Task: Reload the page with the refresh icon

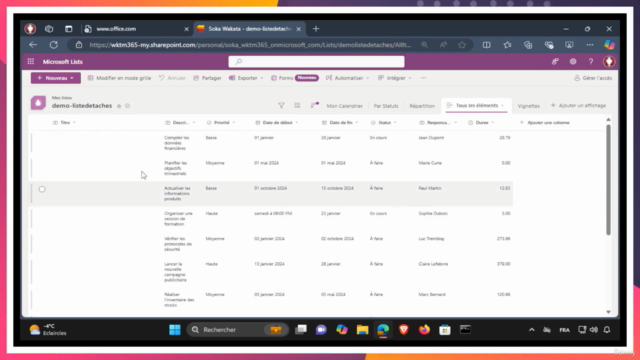Action: point(53,45)
